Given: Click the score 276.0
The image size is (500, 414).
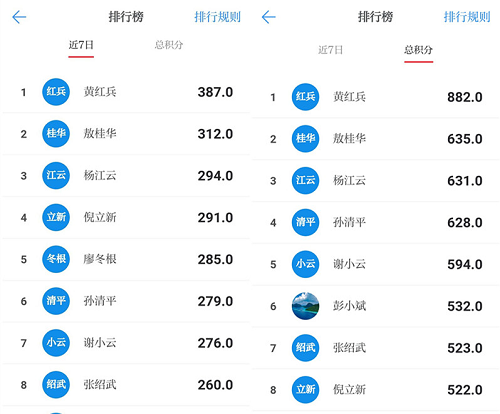Looking at the screenshot, I should 215,343.
